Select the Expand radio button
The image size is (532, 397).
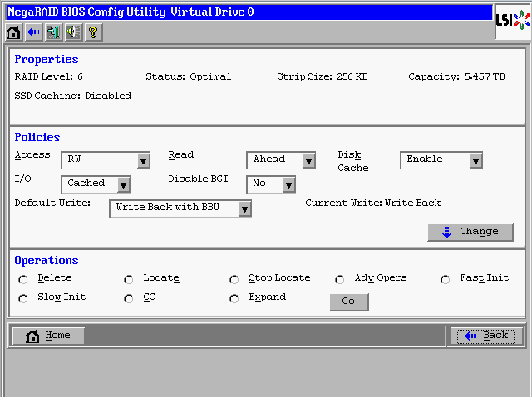point(234,299)
